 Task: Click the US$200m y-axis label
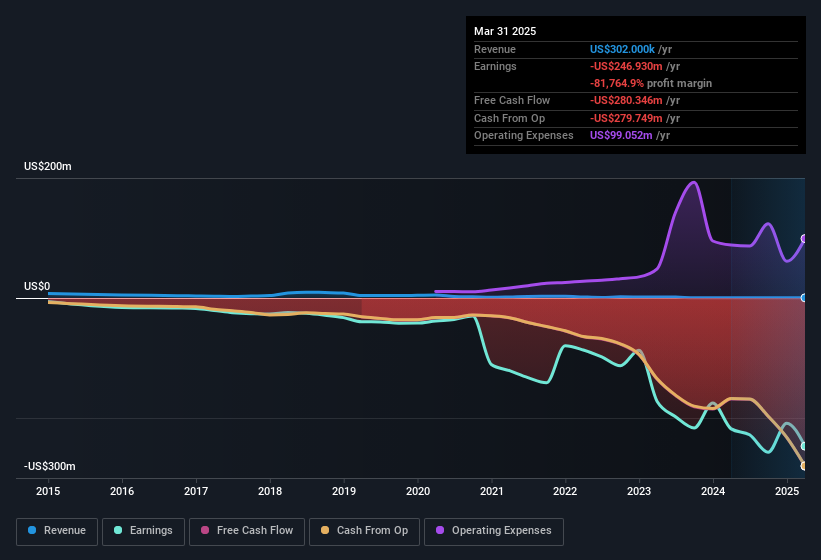[48, 166]
